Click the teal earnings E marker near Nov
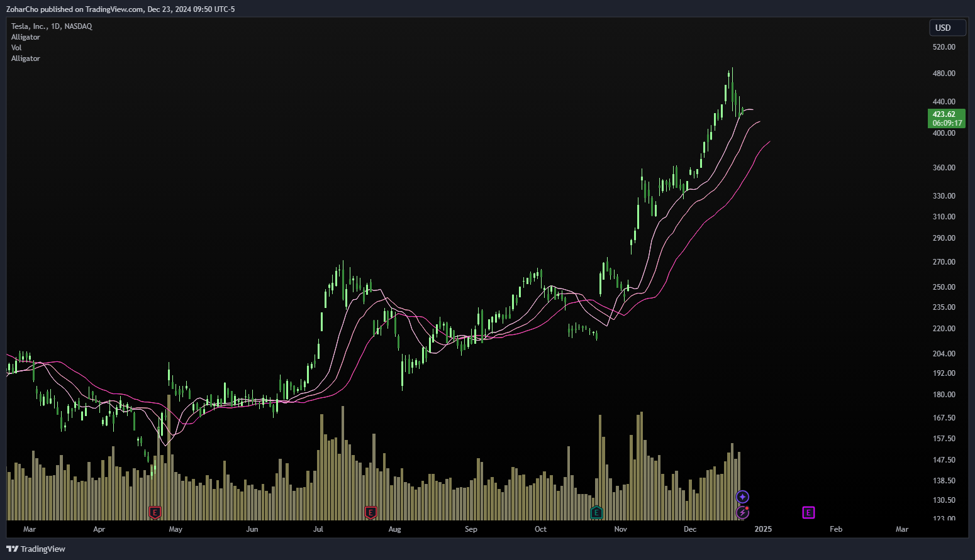The height and width of the screenshot is (560, 975). pos(596,512)
